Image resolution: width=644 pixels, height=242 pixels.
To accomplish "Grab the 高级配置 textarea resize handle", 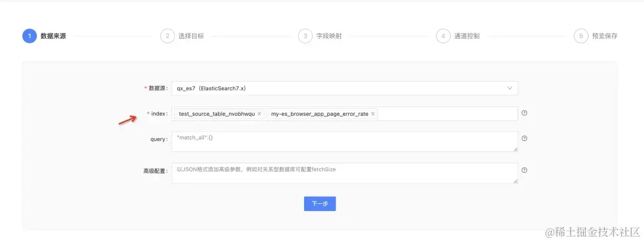I will click(x=515, y=181).
